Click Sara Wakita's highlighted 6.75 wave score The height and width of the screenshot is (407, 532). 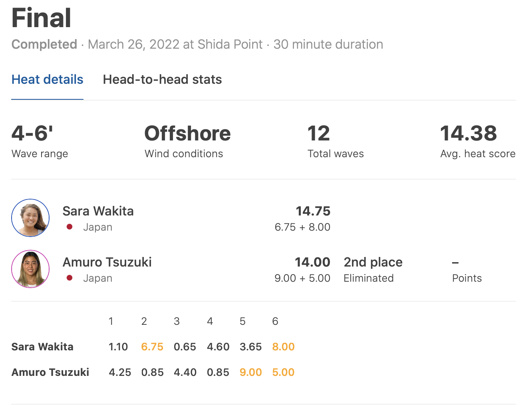[152, 347]
